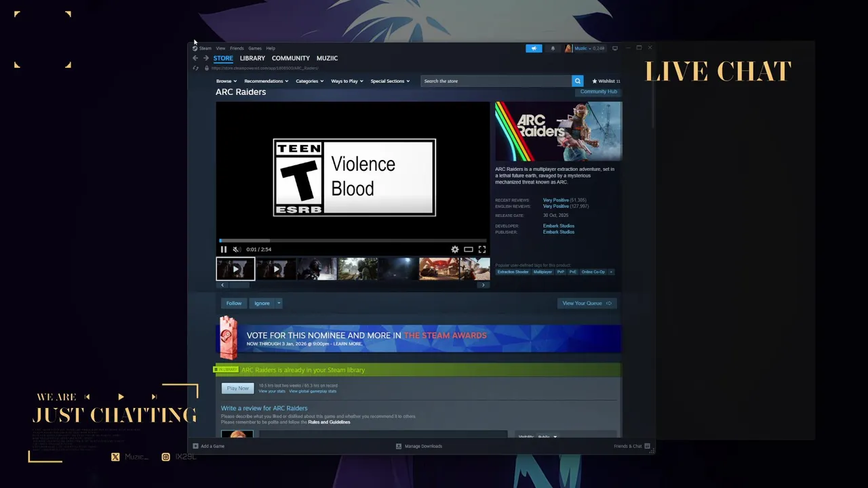
Task: Click the Muziic profile avatar
Action: click(x=568, y=48)
